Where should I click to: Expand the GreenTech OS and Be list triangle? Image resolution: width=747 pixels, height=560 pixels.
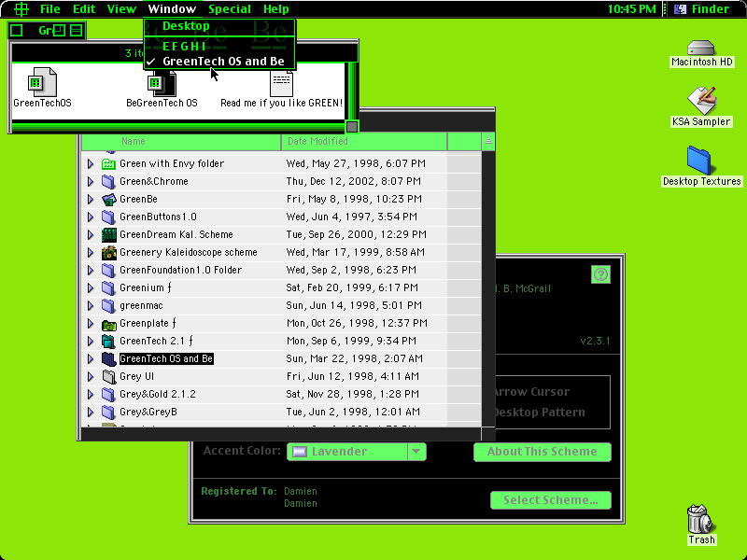pyautogui.click(x=91, y=358)
